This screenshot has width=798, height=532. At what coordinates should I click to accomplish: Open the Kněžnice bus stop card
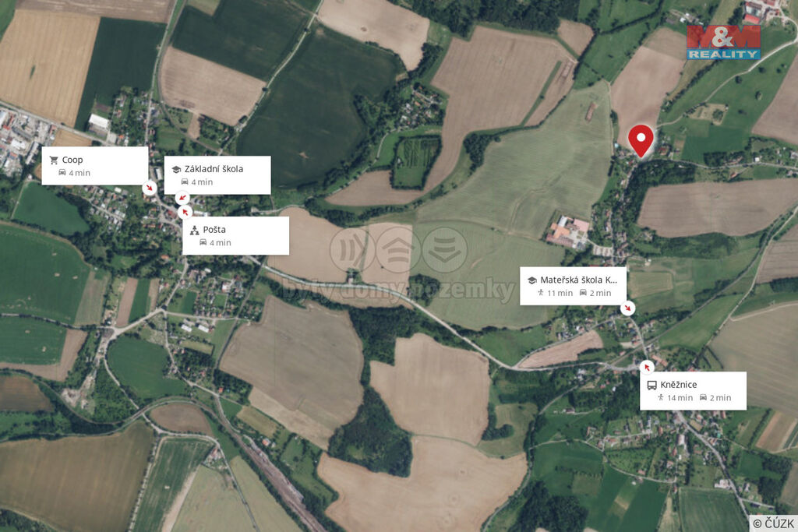[x=693, y=390]
